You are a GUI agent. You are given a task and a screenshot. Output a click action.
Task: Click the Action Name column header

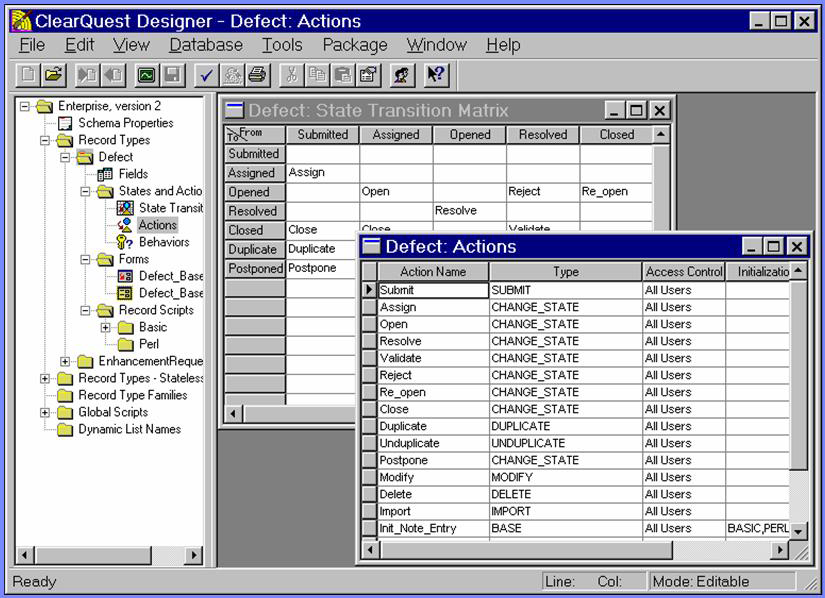tap(433, 272)
